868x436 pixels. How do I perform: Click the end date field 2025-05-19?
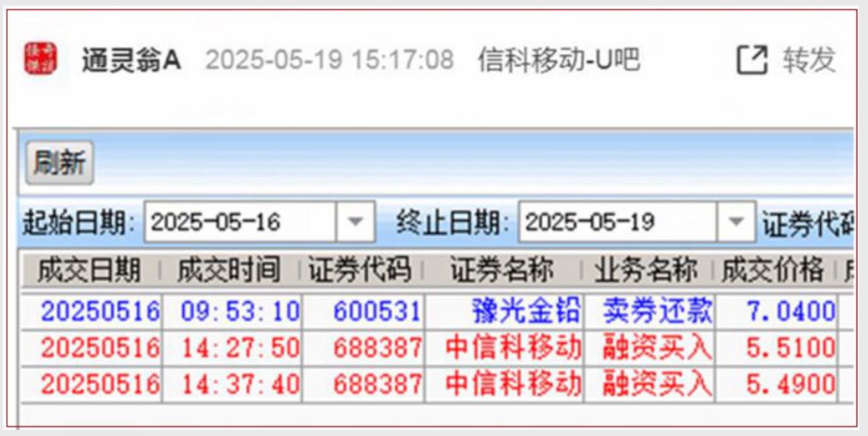[x=618, y=221]
